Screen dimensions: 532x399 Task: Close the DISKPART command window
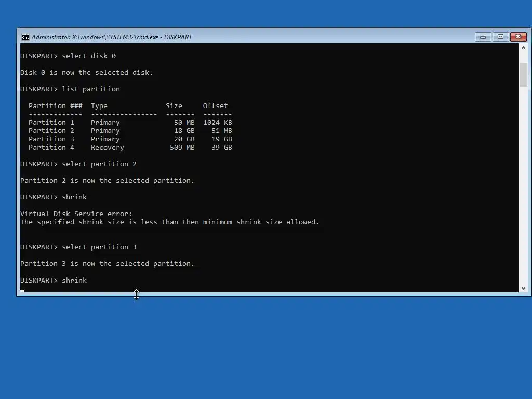[x=518, y=37]
